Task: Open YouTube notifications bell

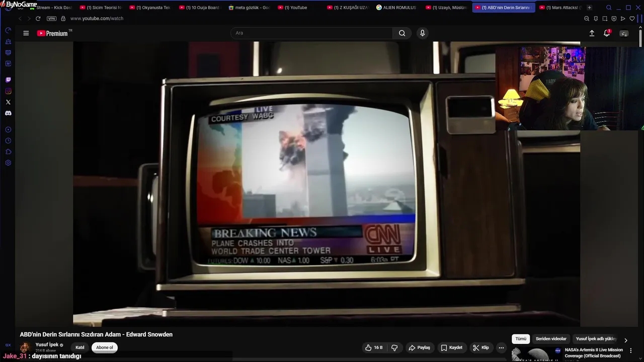Action: click(x=607, y=33)
